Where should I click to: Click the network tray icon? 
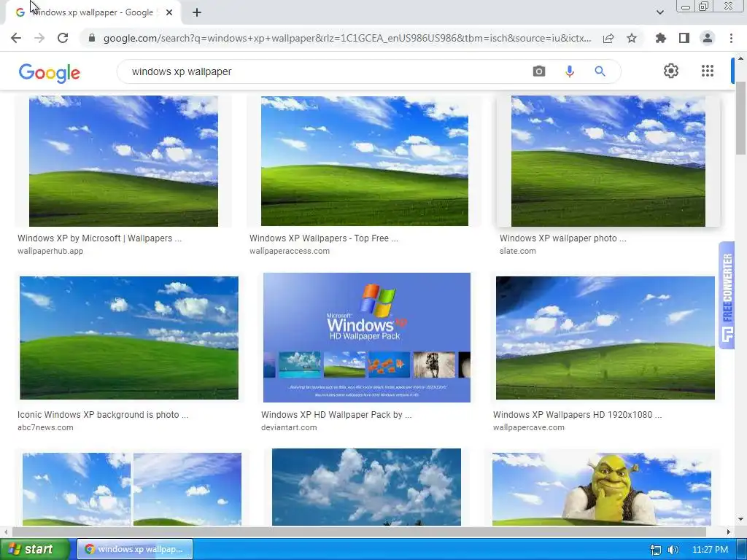[656, 550]
